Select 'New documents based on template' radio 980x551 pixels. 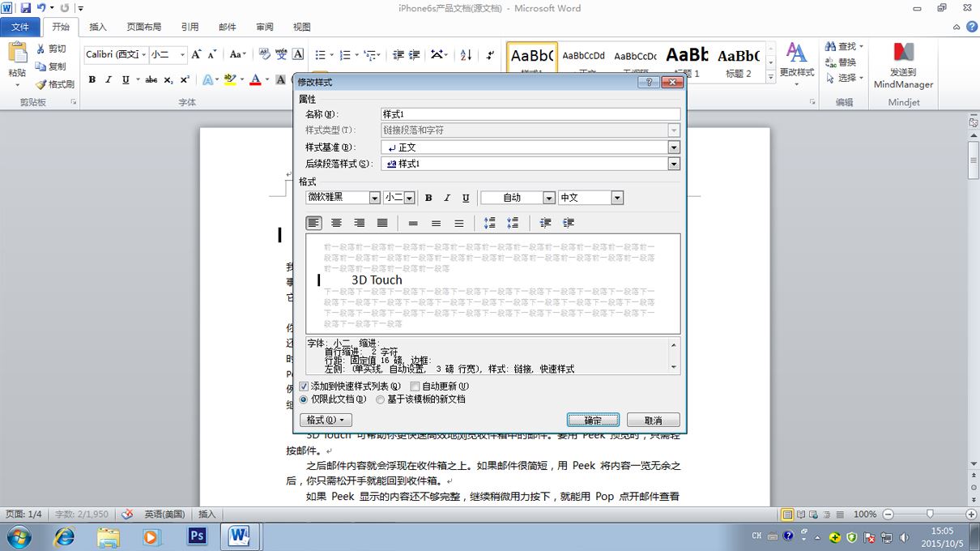380,399
